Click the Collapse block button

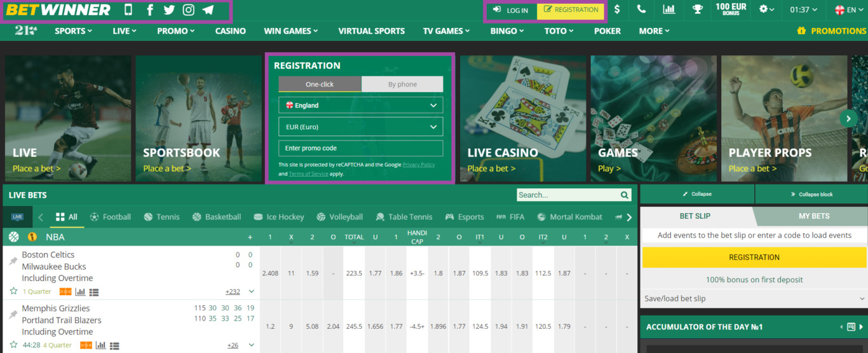coord(811,194)
